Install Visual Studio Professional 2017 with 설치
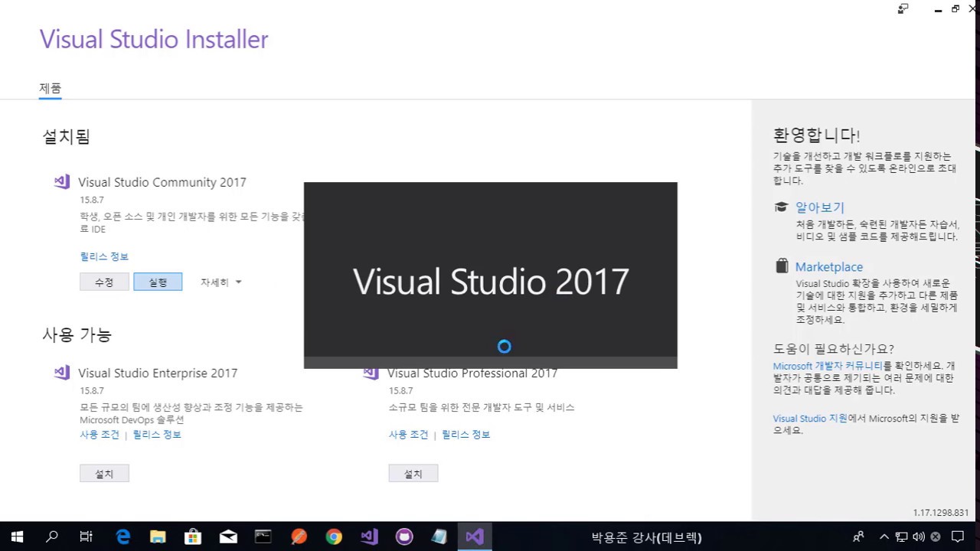The height and width of the screenshot is (551, 980). tap(413, 474)
